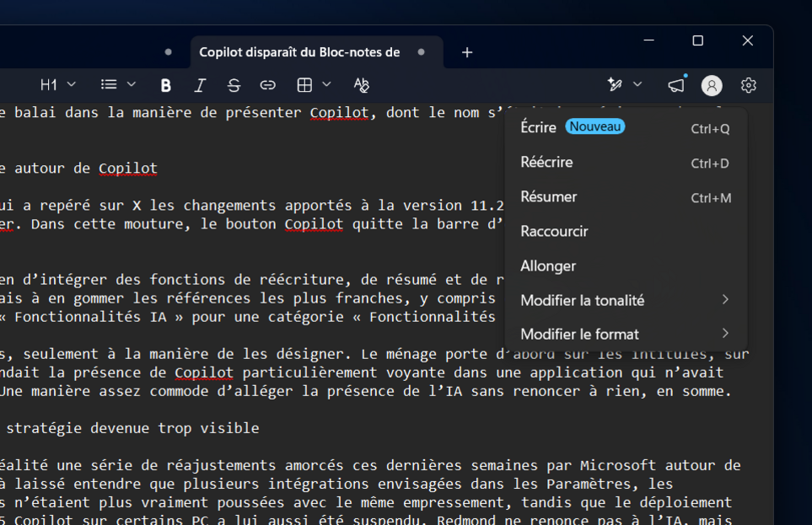This screenshot has width=812, height=525.
Task: Click the insert link icon
Action: [x=268, y=84]
